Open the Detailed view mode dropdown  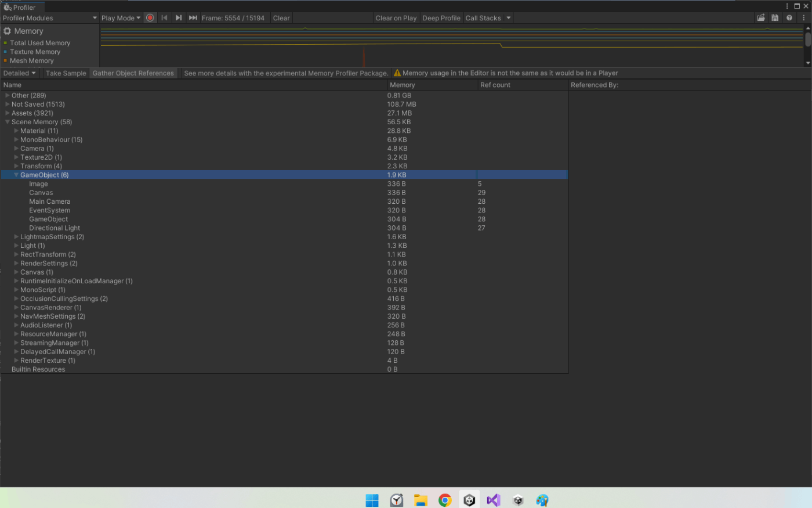click(20, 73)
